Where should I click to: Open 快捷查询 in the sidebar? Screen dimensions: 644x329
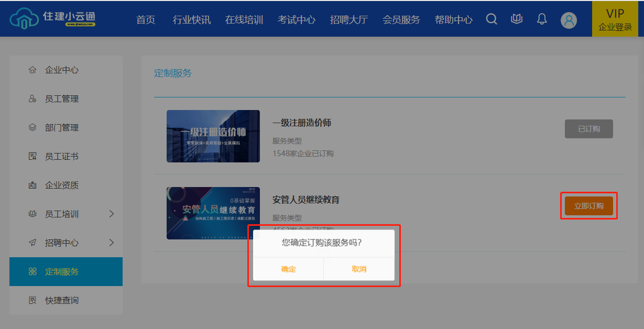[62, 301]
